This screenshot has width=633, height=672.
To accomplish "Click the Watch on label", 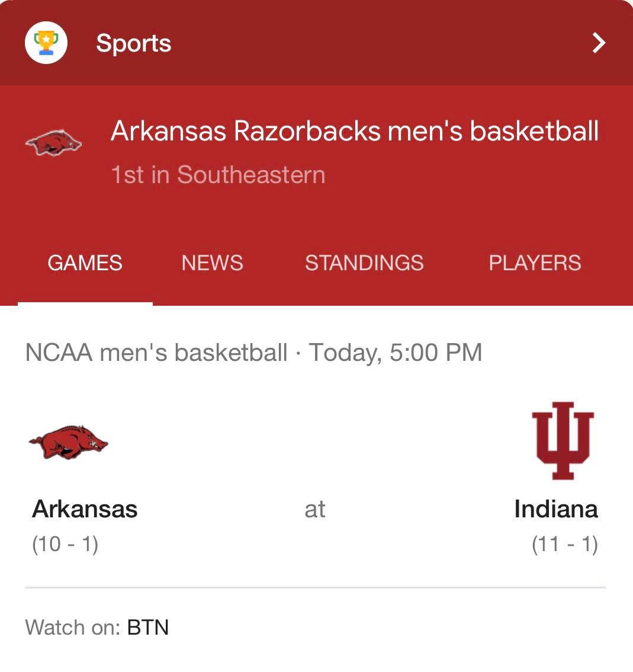I will tap(73, 628).
